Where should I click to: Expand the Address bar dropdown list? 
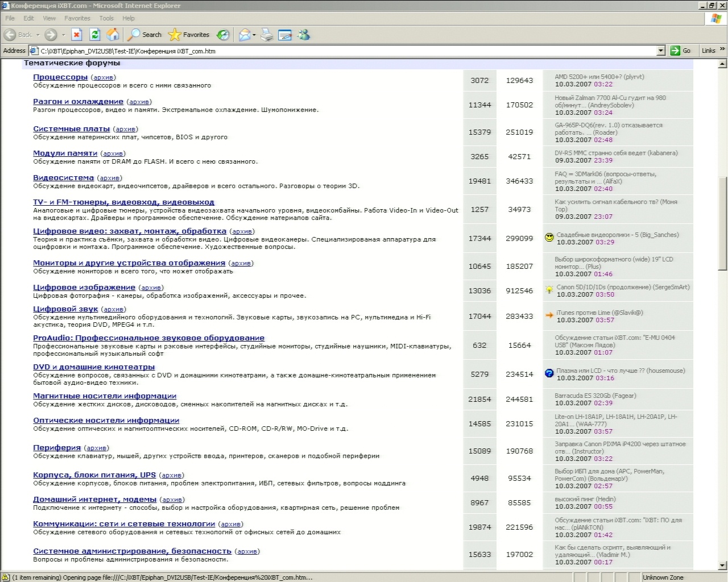[660, 51]
